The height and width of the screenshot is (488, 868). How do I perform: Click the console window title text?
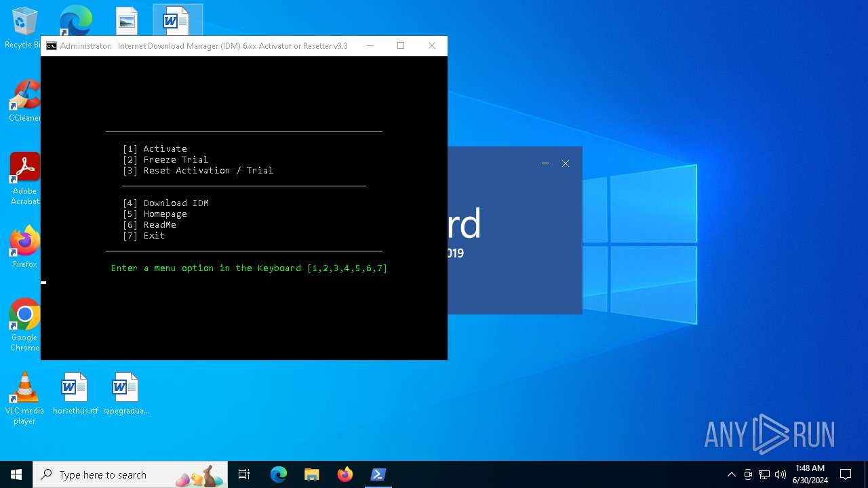(x=203, y=46)
